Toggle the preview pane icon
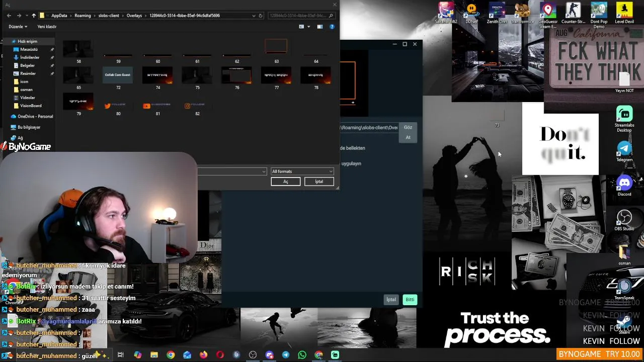The height and width of the screenshot is (362, 644). [x=319, y=27]
